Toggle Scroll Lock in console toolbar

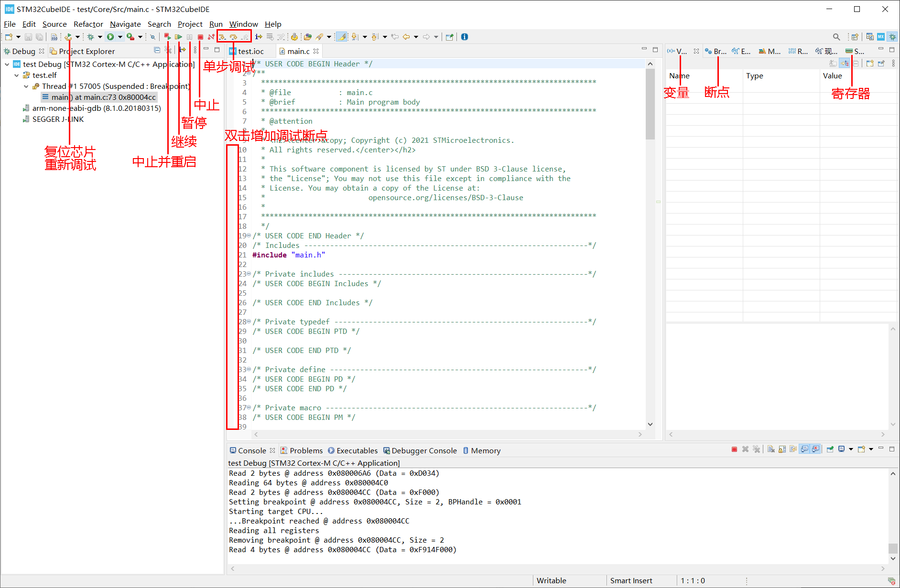click(x=782, y=449)
